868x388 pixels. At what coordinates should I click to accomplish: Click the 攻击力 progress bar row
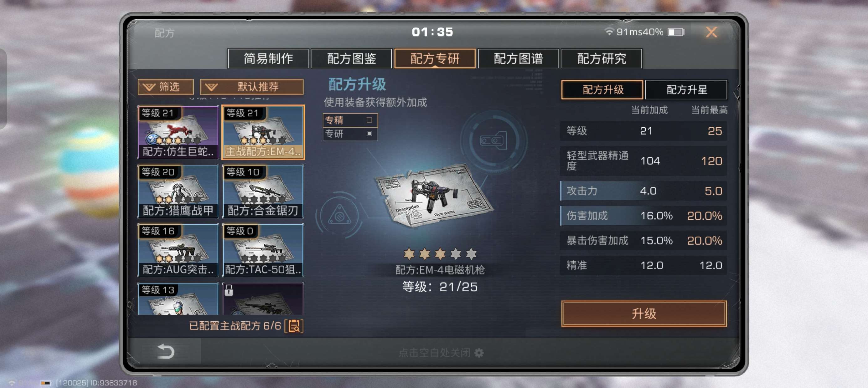[x=643, y=191]
